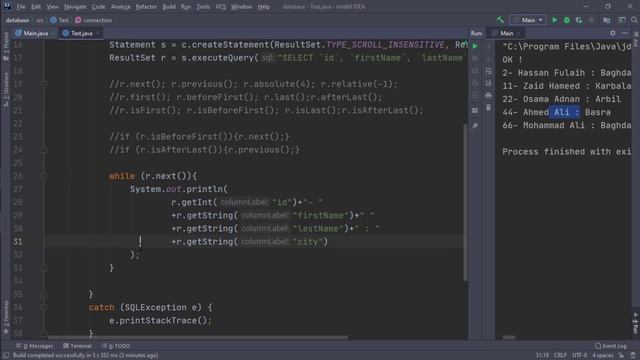Click the Test breadcrumb in navigation bar
The image size is (640, 360).
point(60,20)
